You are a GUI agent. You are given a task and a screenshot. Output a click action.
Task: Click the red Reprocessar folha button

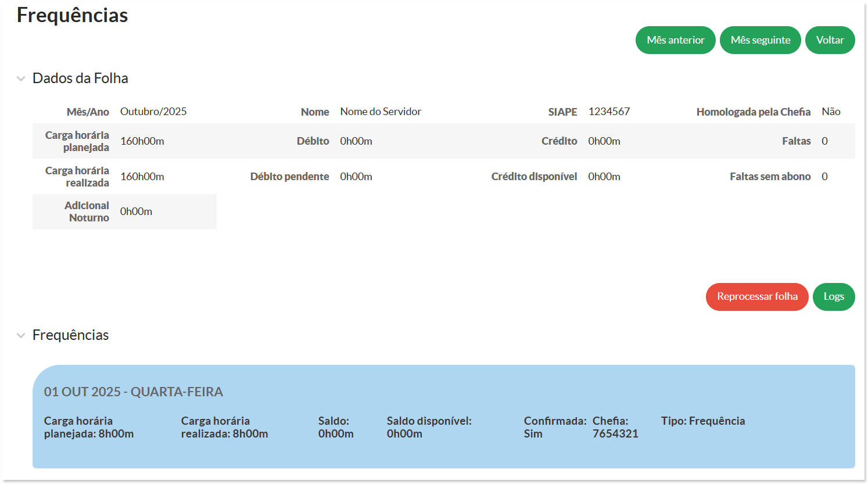coord(756,296)
